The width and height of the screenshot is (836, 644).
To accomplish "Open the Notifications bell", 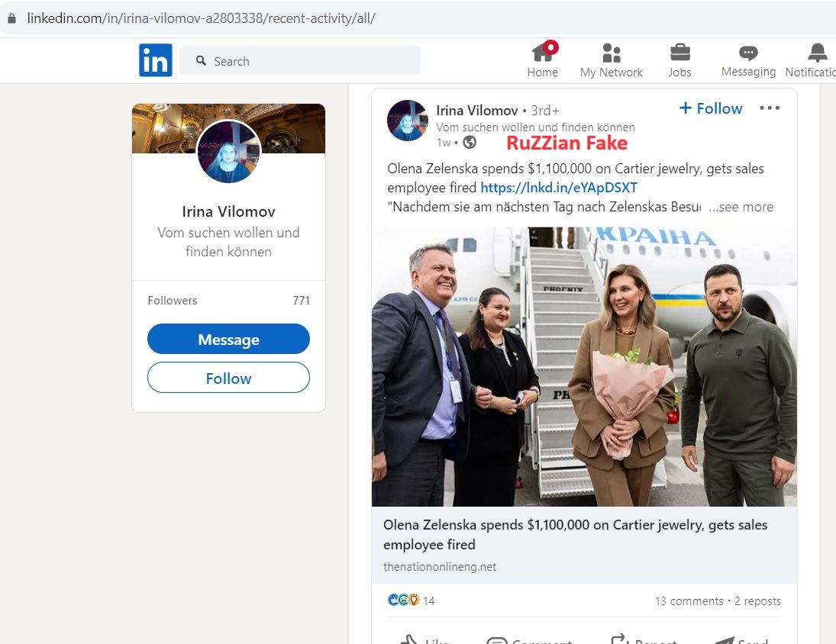I will [x=811, y=60].
